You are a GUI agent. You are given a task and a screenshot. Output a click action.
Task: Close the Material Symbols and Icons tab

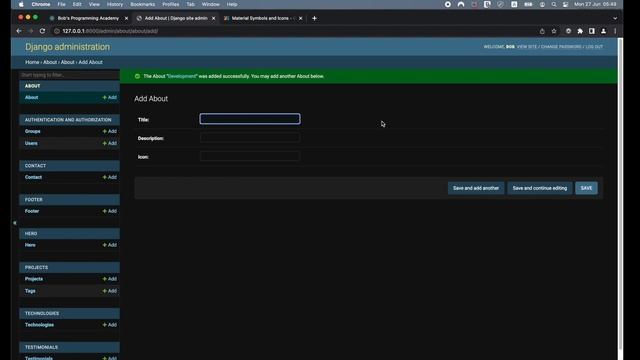tap(300, 18)
